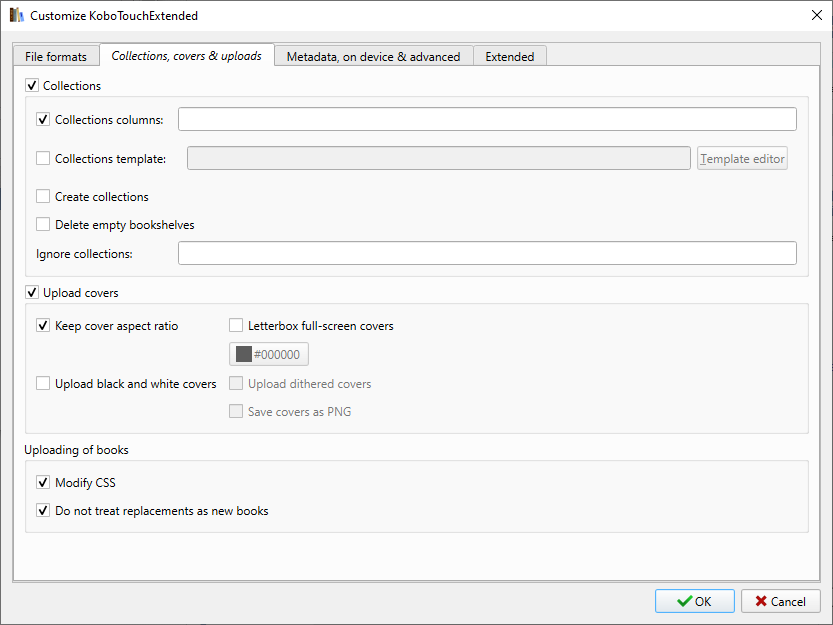Enable Create collections option

[43, 197]
